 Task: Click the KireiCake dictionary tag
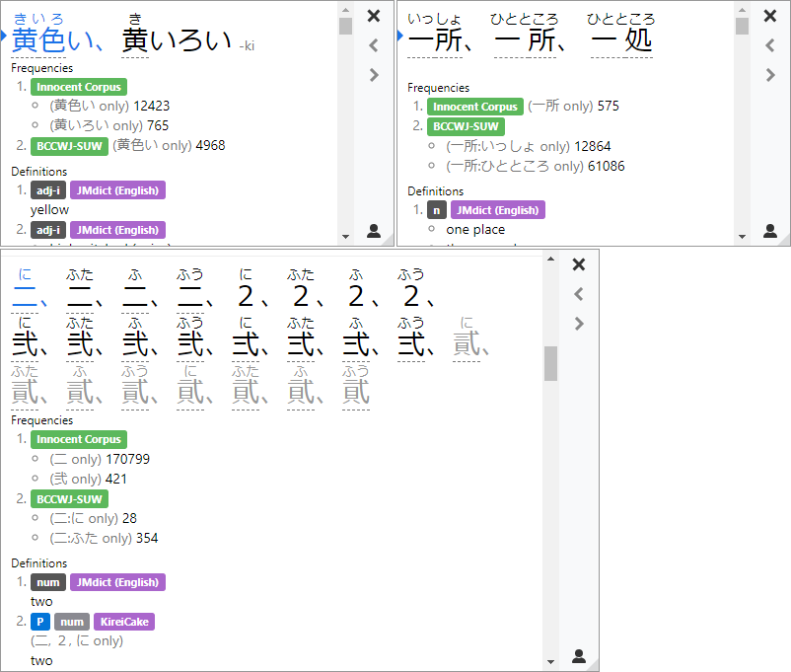click(124, 622)
